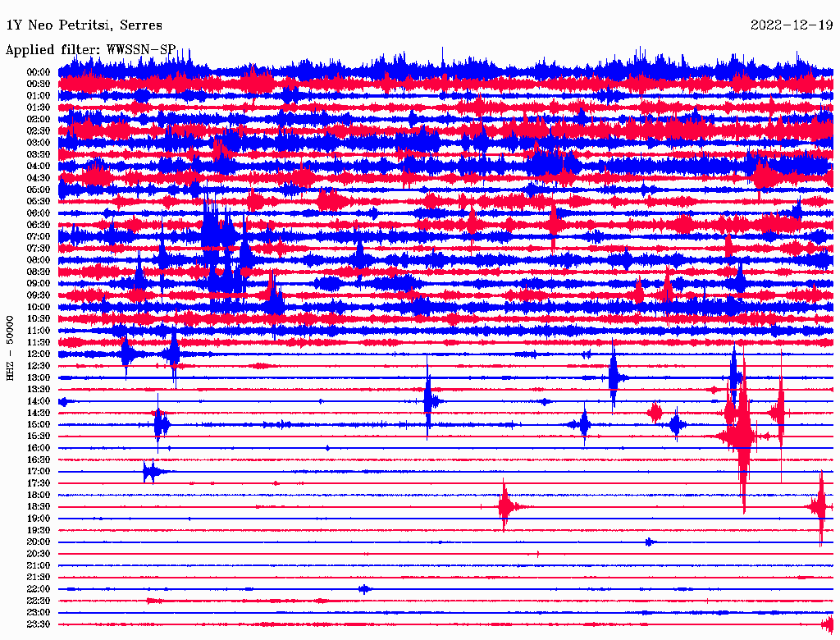Click the 16:30 time label

pyautogui.click(x=39, y=460)
